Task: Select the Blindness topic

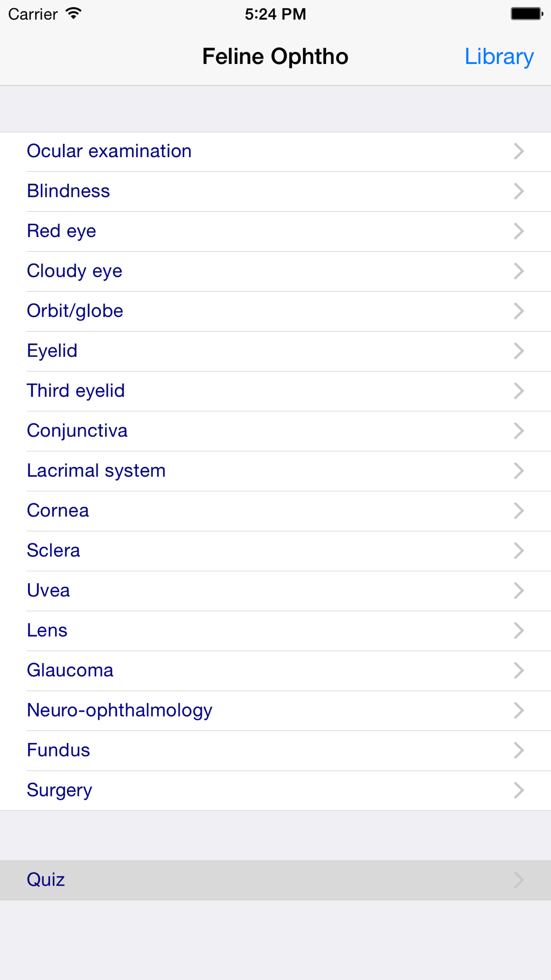Action: pyautogui.click(x=275, y=191)
